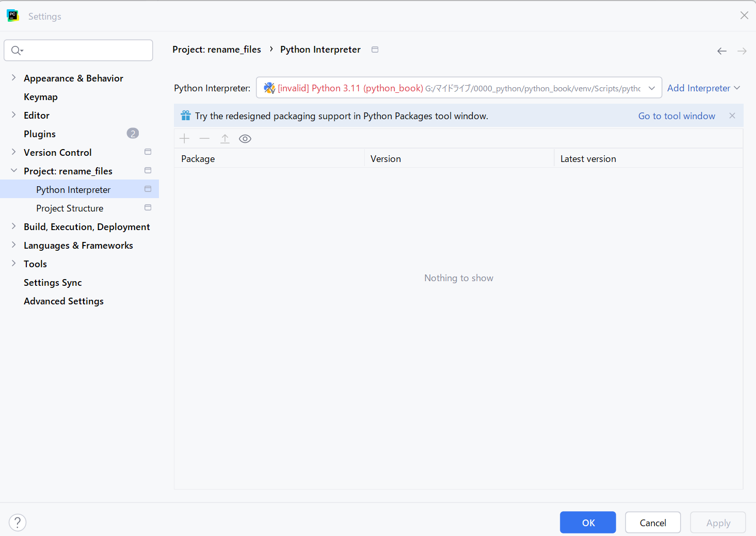Dismiss the Python Packages banner

pos(732,116)
